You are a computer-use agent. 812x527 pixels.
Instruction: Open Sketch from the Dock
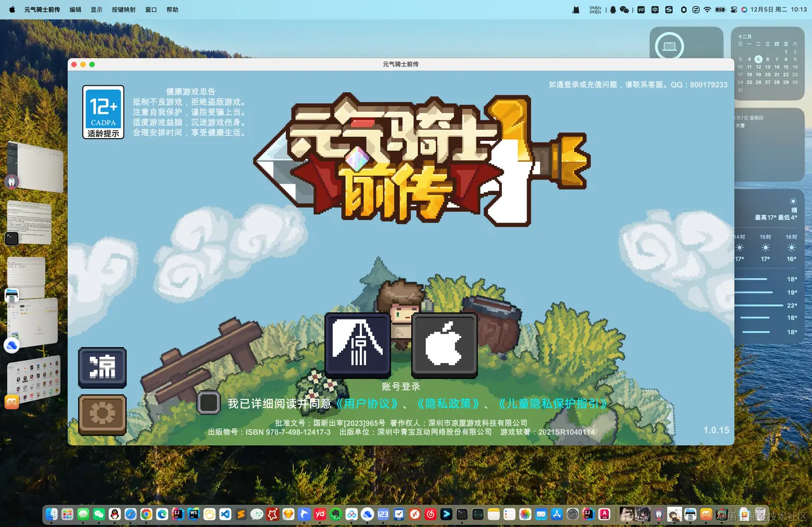(288, 514)
